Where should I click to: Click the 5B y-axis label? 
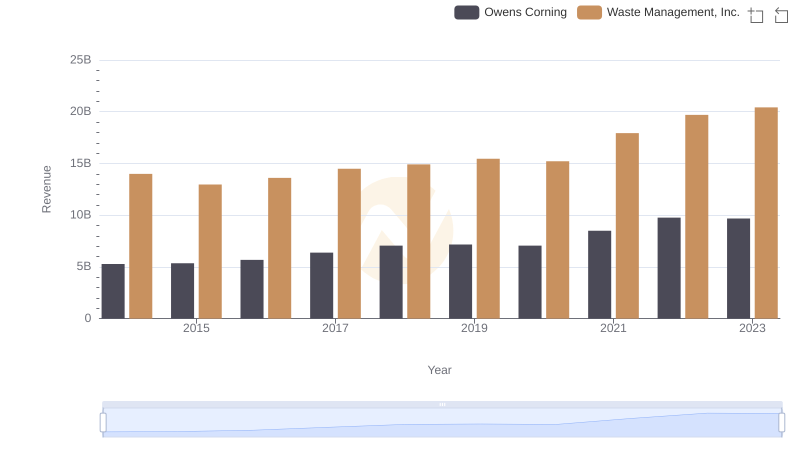pyautogui.click(x=84, y=266)
